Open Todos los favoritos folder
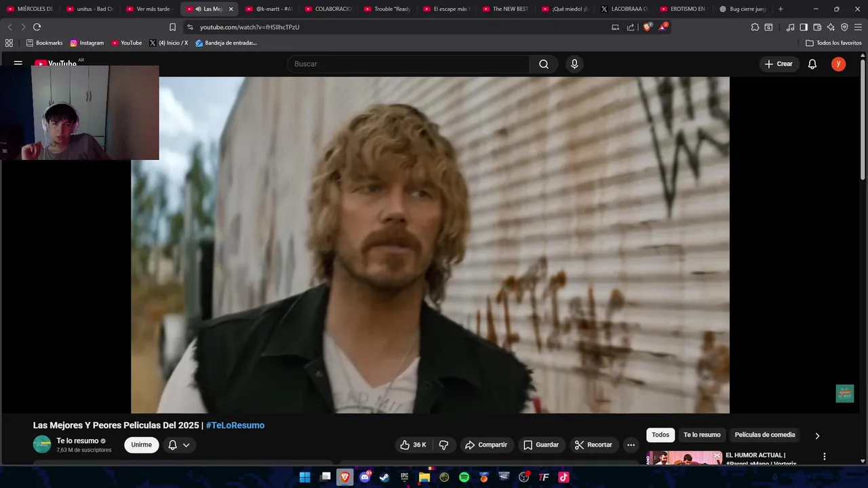Viewport: 868px width, 488px height. [x=834, y=43]
